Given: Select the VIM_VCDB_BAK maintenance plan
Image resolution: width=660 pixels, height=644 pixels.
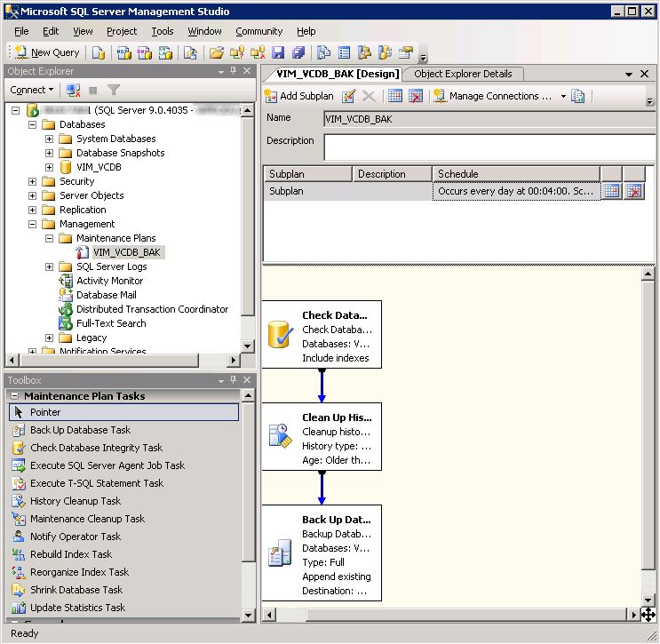Looking at the screenshot, I should click(x=127, y=252).
